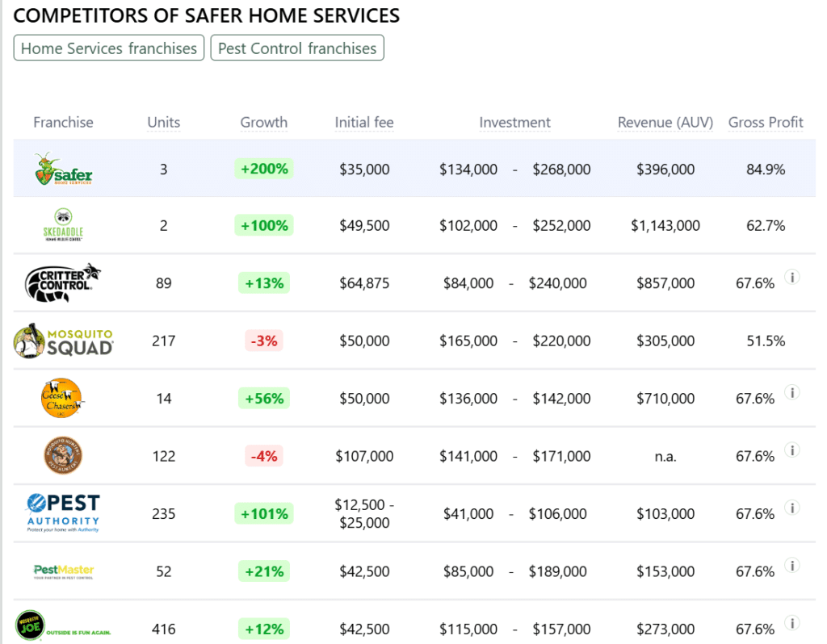The image size is (827, 644).
Task: Click the $153,000 revenue value
Action: point(665,571)
